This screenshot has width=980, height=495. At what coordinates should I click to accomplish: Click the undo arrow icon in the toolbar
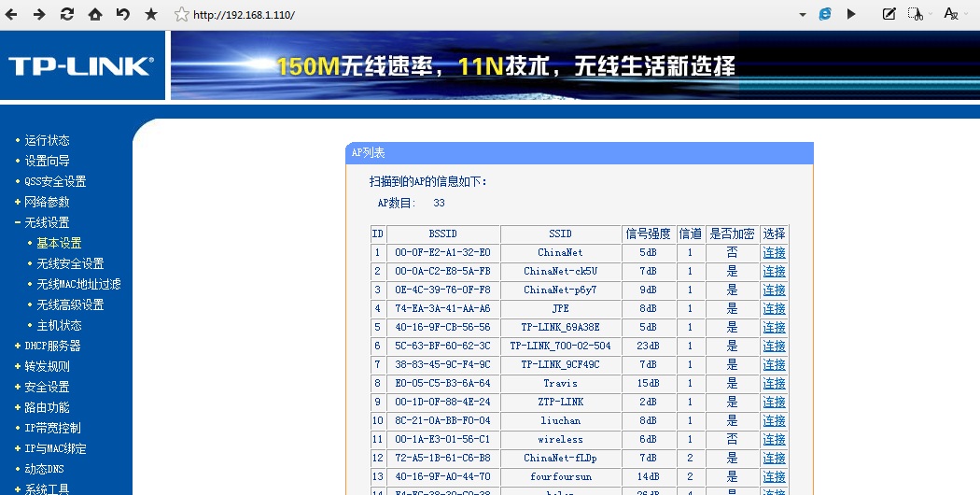tap(122, 14)
